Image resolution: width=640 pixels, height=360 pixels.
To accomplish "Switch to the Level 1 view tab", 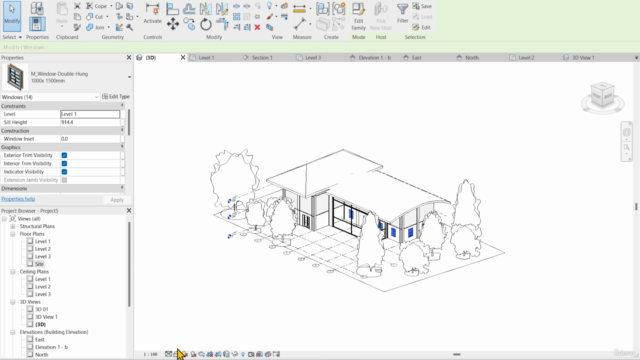I will click(x=206, y=58).
